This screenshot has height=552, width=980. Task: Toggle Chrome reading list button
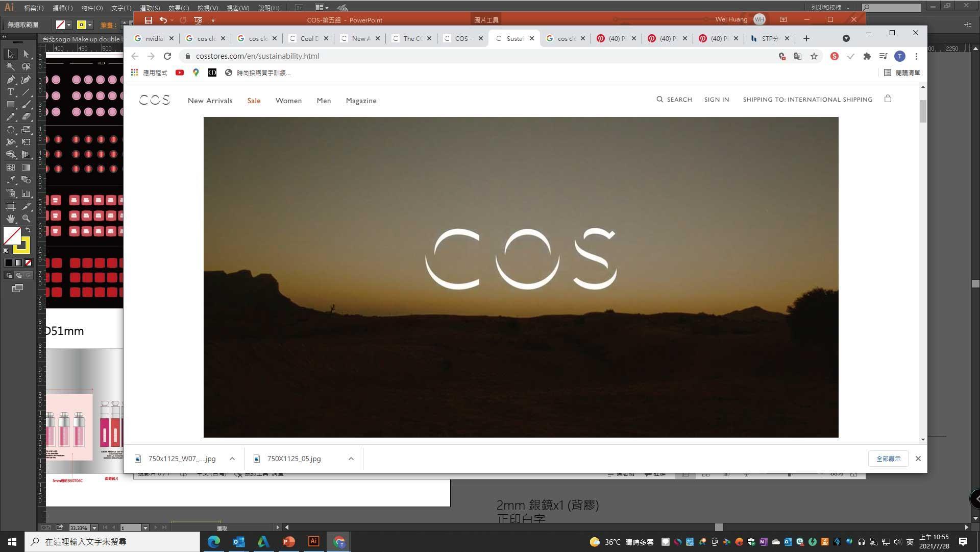point(902,73)
